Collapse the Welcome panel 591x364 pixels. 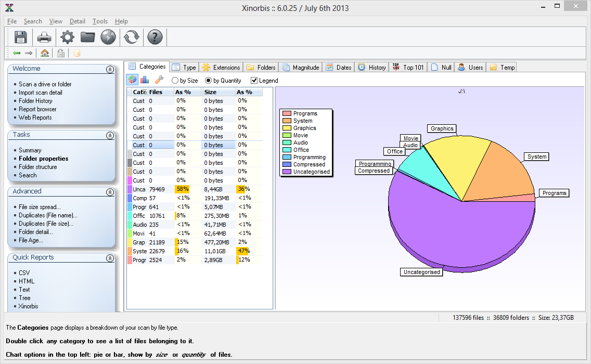click(x=110, y=69)
